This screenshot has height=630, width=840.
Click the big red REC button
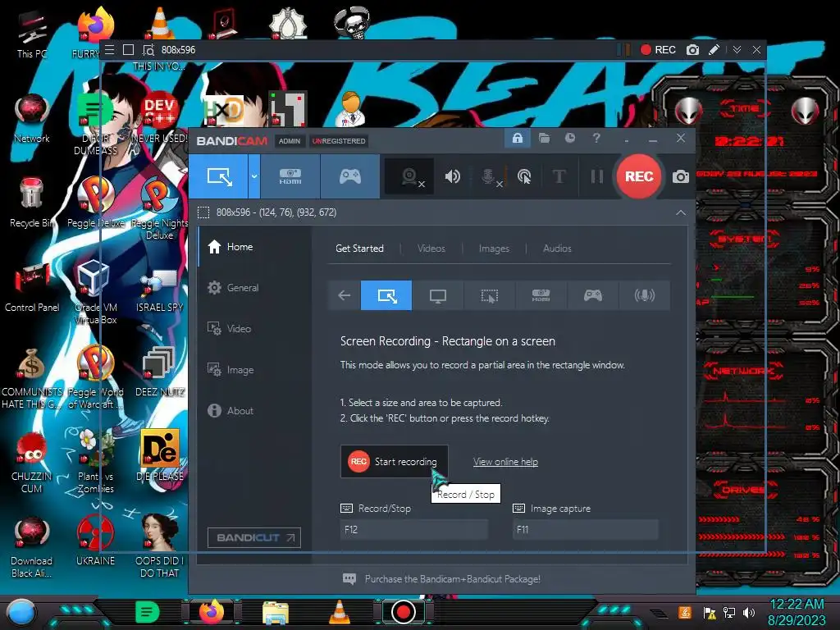tap(638, 176)
